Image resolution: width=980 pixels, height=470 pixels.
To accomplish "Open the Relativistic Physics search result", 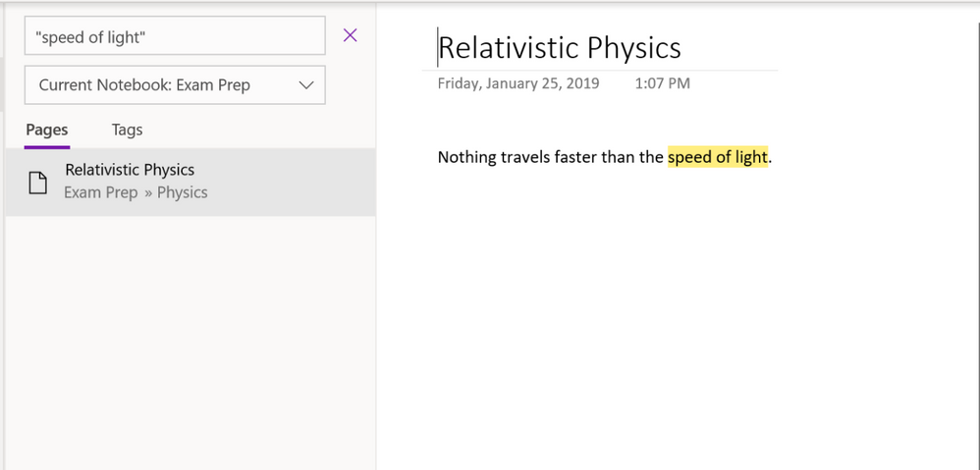I will (x=130, y=171).
